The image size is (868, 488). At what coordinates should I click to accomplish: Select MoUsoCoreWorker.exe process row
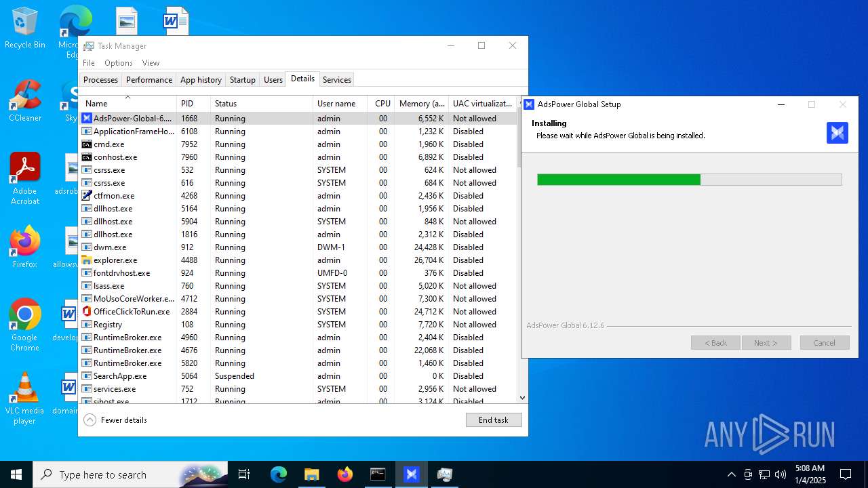pyautogui.click(x=298, y=299)
